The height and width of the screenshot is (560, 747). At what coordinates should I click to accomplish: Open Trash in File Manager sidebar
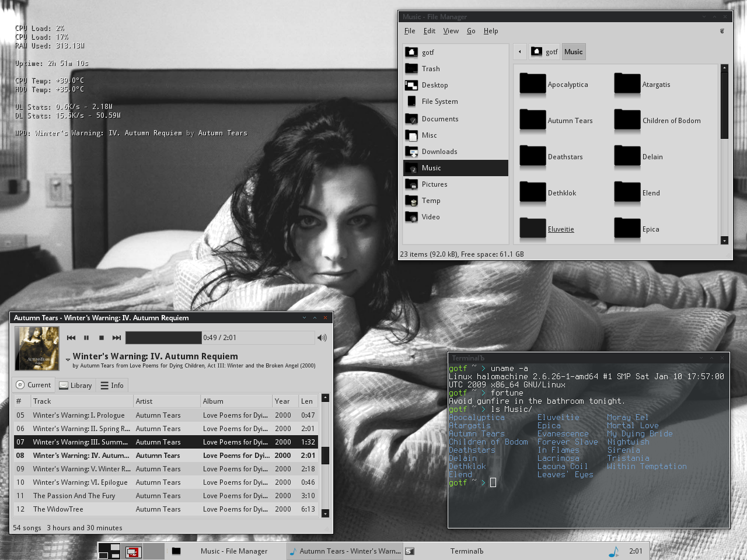(x=455, y=69)
